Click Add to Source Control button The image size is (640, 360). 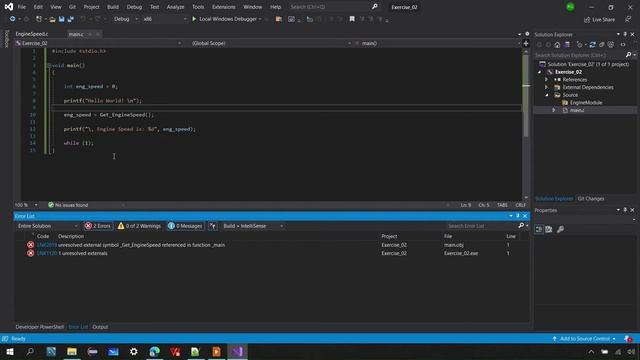tap(585, 339)
